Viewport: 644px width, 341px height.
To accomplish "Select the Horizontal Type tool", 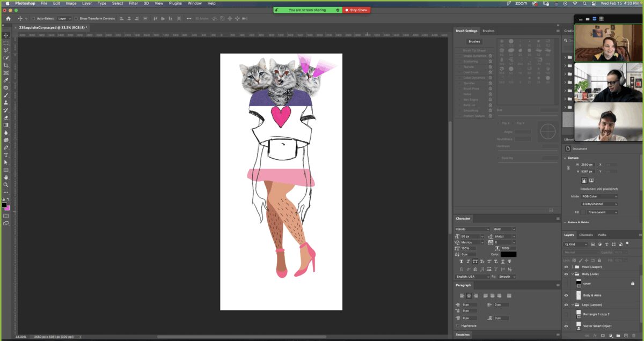I will [6, 155].
